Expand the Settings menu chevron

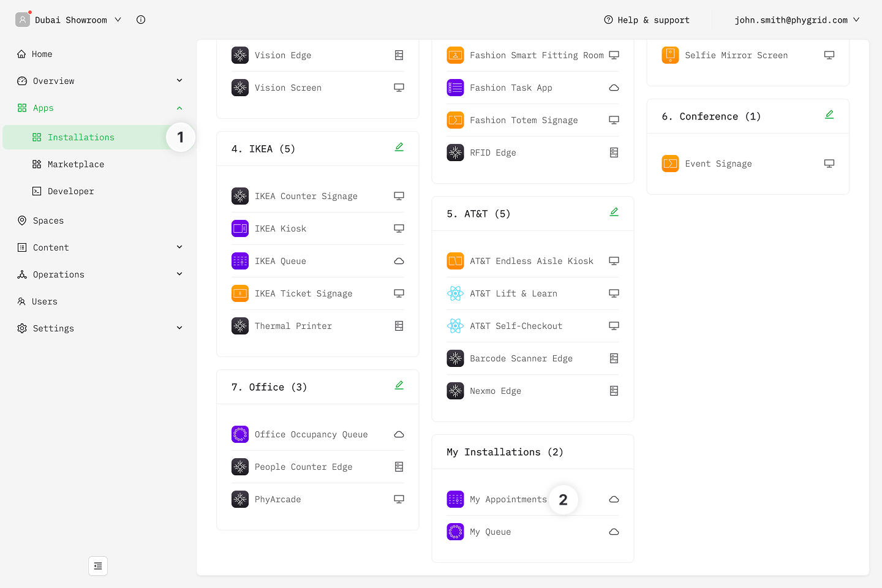179,328
